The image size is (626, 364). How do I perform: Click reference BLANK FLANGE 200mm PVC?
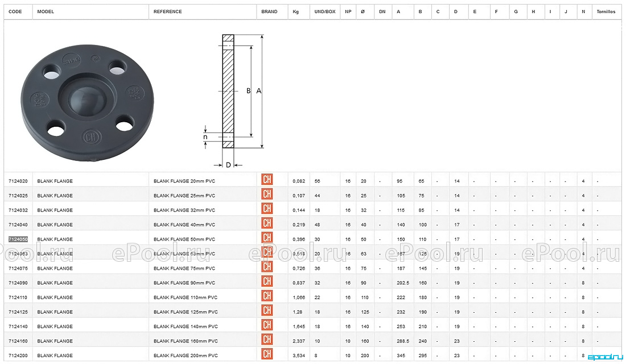[186, 355]
